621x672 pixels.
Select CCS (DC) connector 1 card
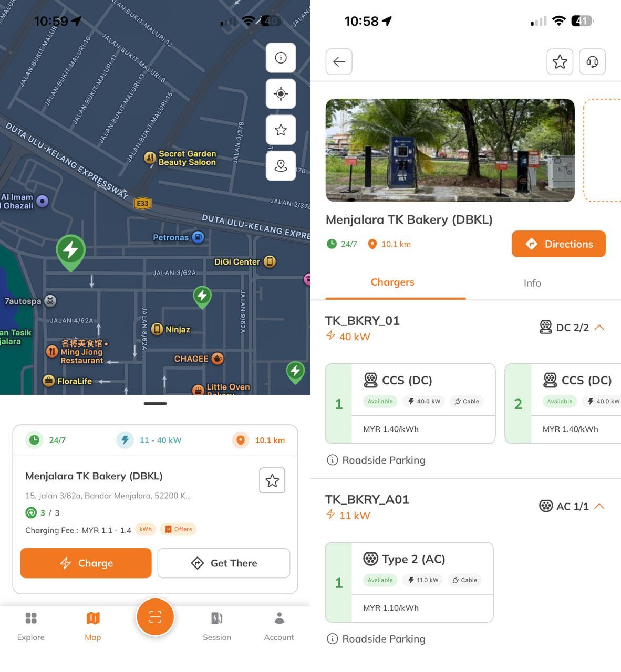(x=410, y=403)
